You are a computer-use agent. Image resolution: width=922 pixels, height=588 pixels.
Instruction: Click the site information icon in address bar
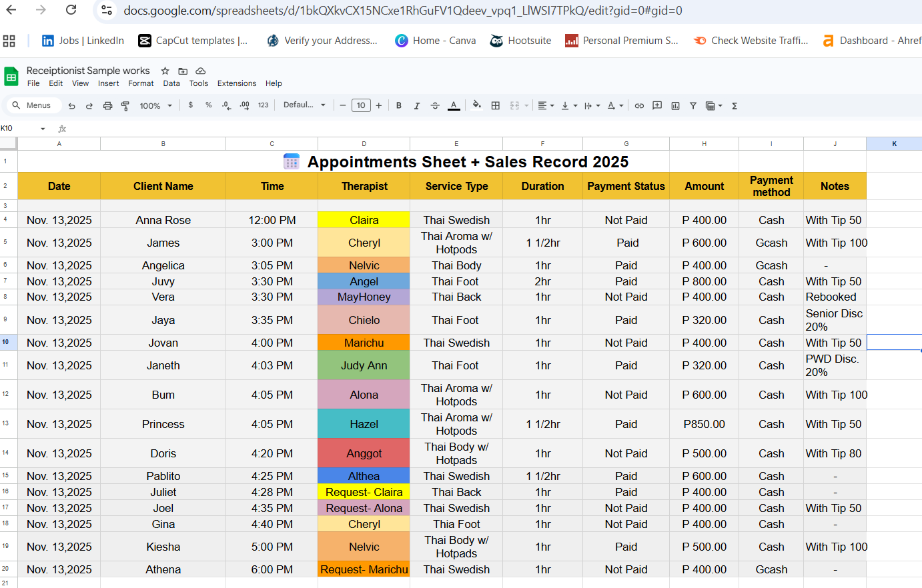[106, 10]
